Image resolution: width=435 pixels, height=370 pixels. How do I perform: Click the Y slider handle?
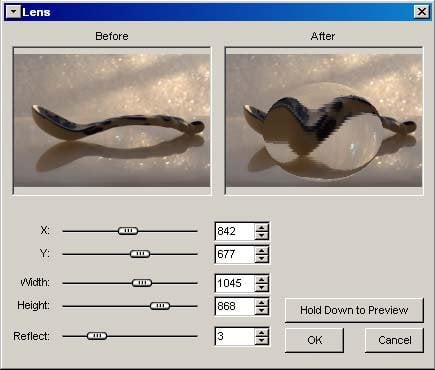pos(140,254)
